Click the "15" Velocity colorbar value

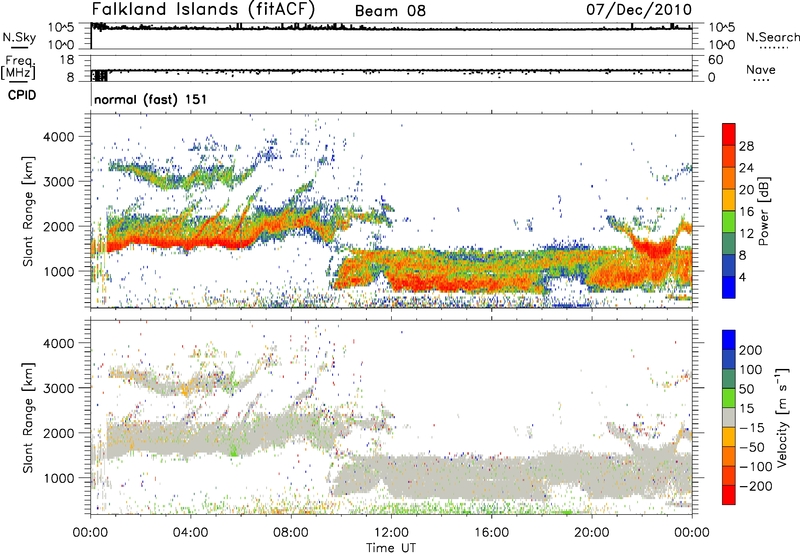click(746, 408)
